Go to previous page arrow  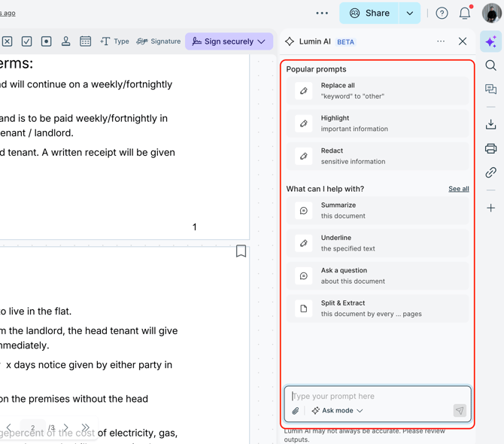[x=9, y=427]
